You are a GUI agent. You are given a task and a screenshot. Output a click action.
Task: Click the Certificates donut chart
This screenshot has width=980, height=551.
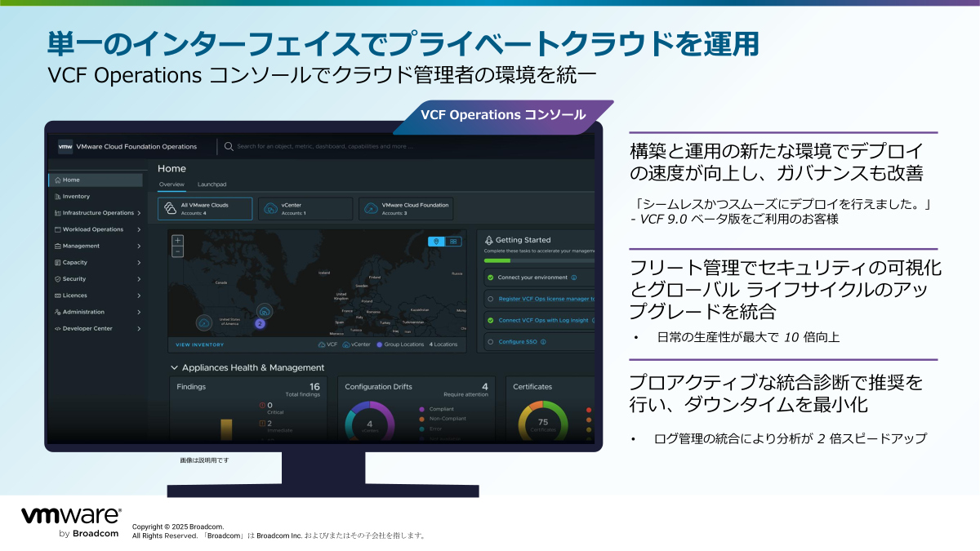543,421
